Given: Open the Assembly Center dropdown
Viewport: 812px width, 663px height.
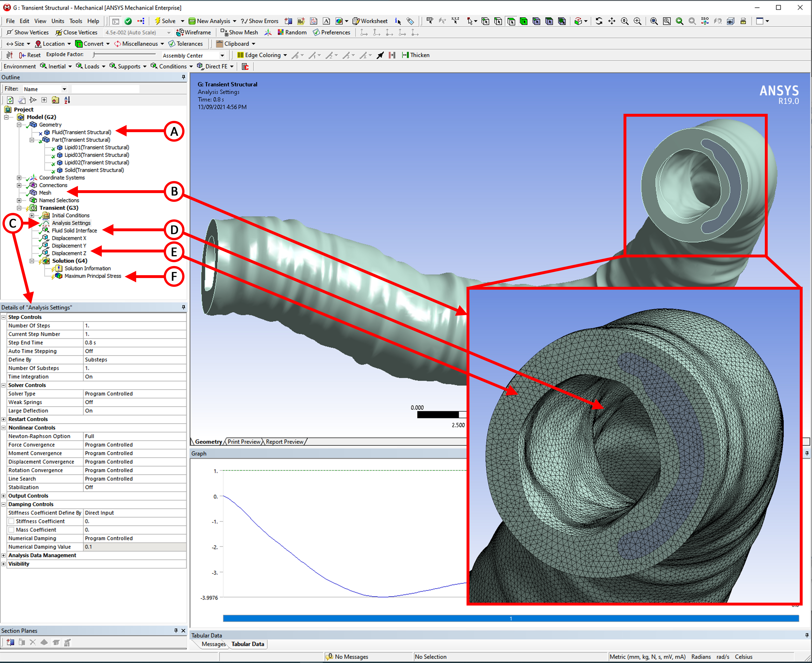Looking at the screenshot, I should 222,55.
